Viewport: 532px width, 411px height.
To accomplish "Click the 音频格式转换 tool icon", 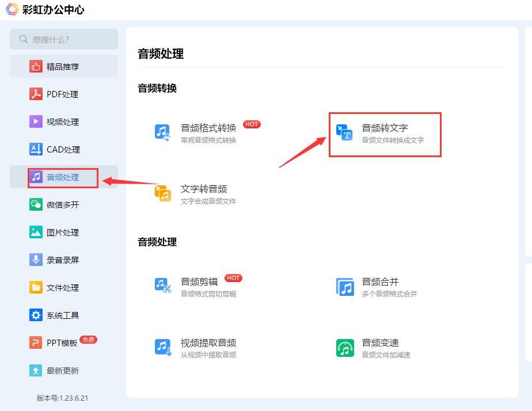I will click(x=162, y=132).
